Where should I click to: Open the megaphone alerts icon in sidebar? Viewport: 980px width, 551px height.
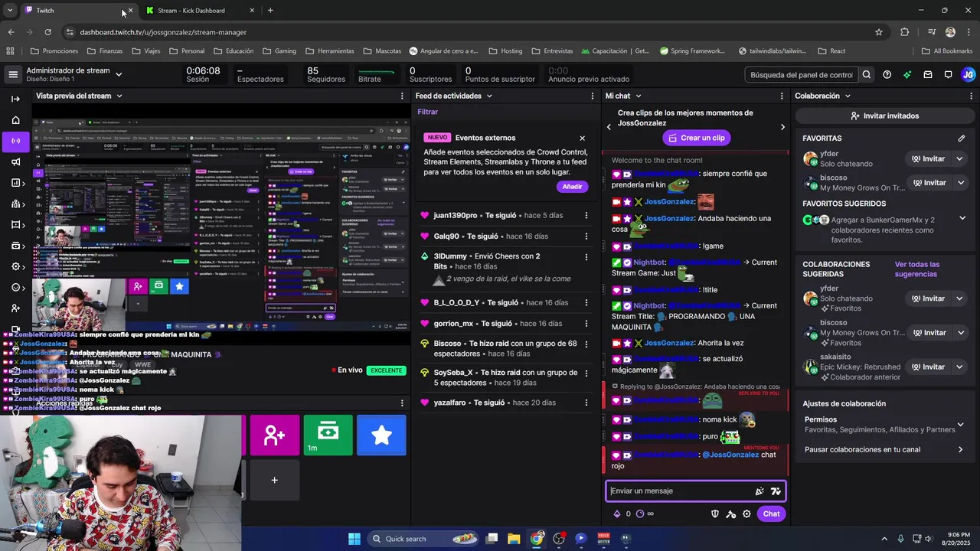(15, 162)
